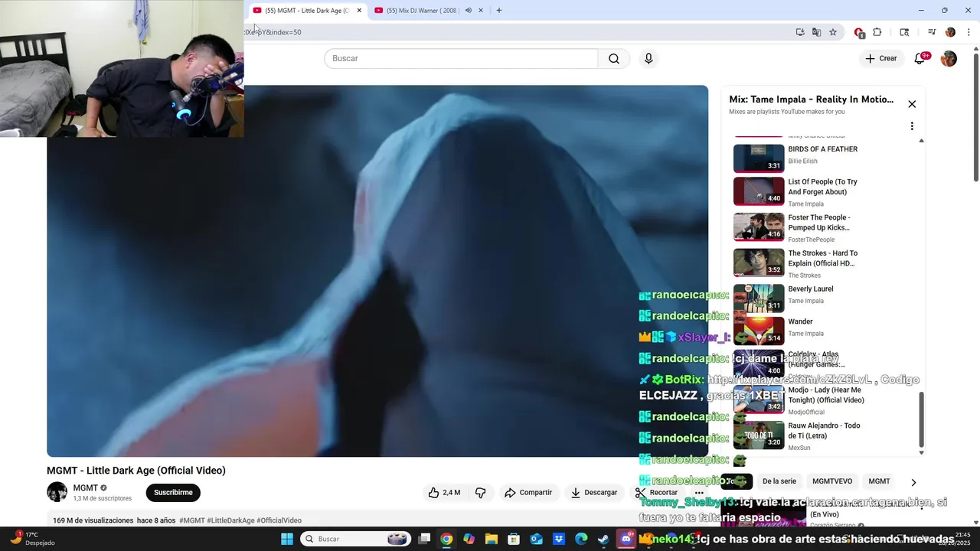Select the MGMT filter chip
The image size is (980, 551).
(x=879, y=481)
